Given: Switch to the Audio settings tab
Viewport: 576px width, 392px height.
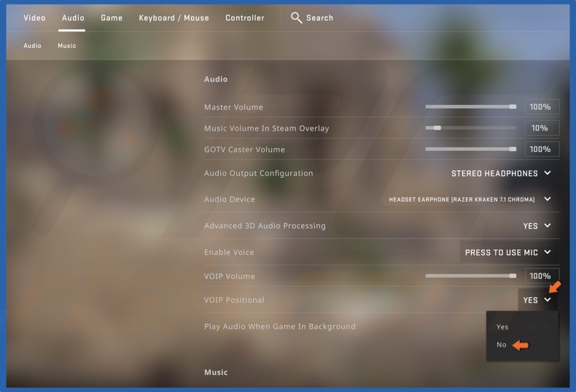Looking at the screenshot, I should pyautogui.click(x=73, y=17).
